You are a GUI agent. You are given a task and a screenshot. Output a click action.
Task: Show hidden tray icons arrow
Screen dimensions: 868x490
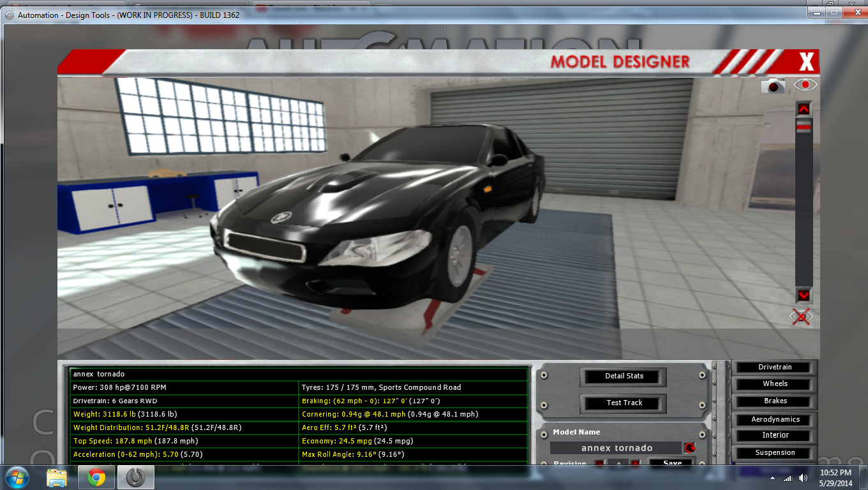click(x=774, y=478)
